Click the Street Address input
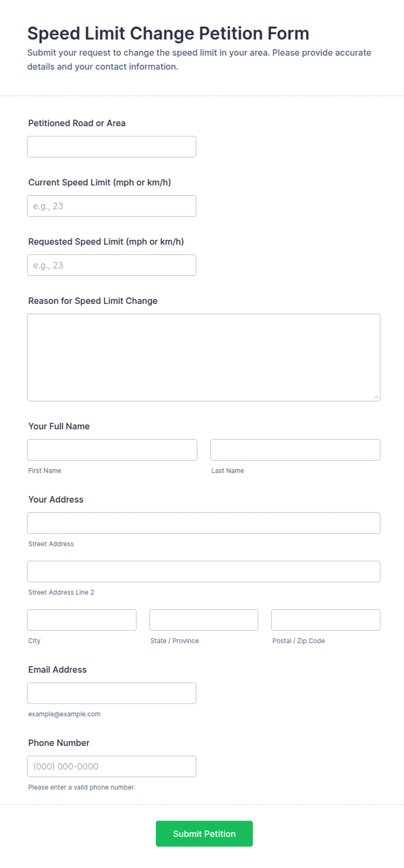This screenshot has width=404, height=868. pyautogui.click(x=204, y=523)
